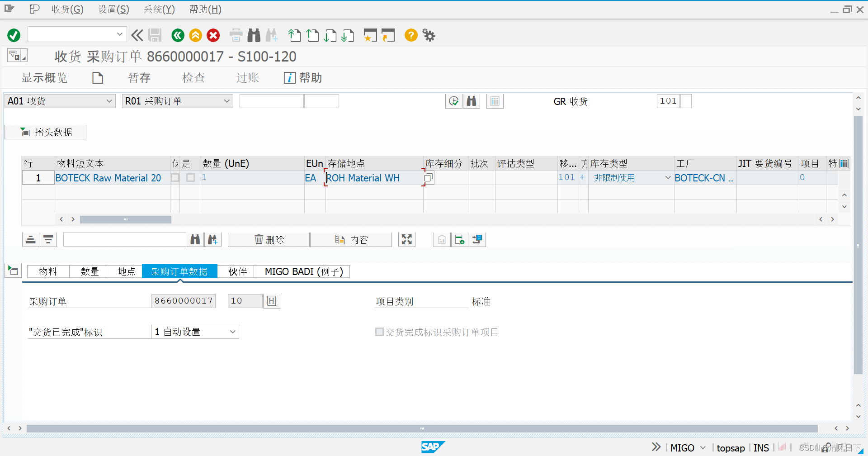The image size is (868, 456).
Task: Click the Find binoculars icon in toolbar
Action: (254, 35)
